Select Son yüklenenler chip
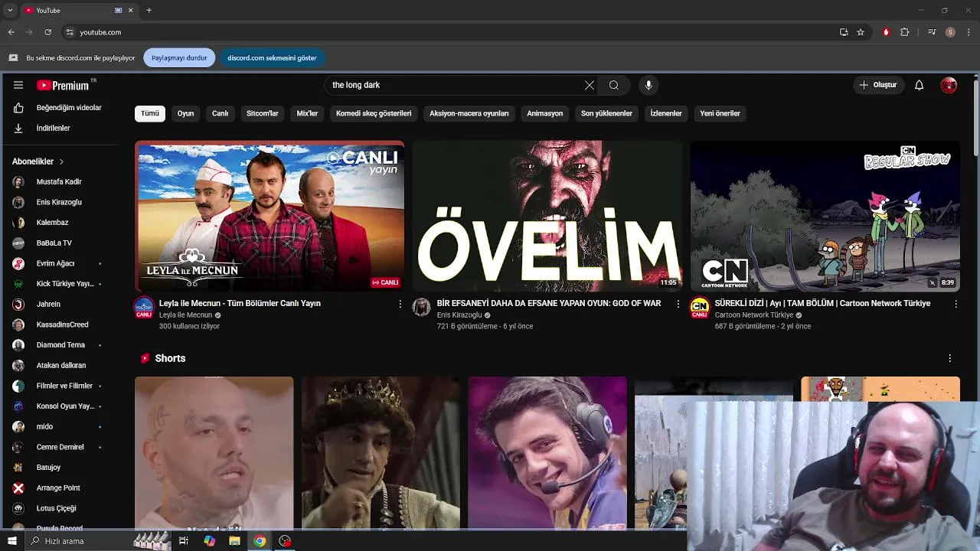 (x=606, y=113)
